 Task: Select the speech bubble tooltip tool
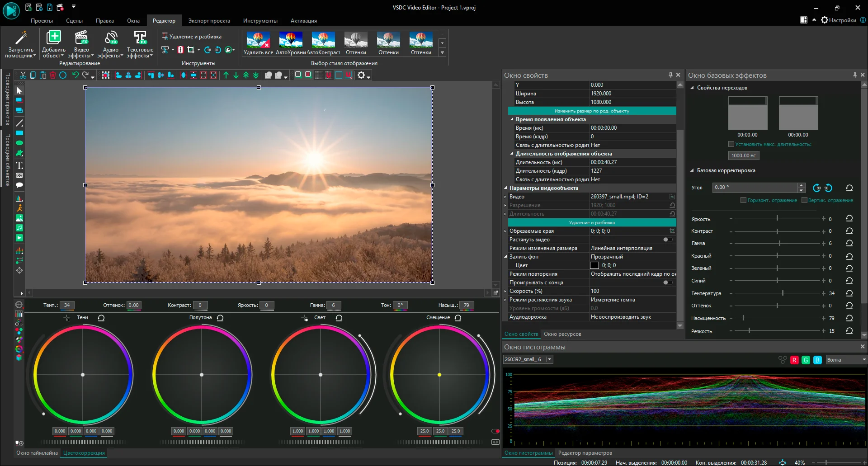click(19, 185)
